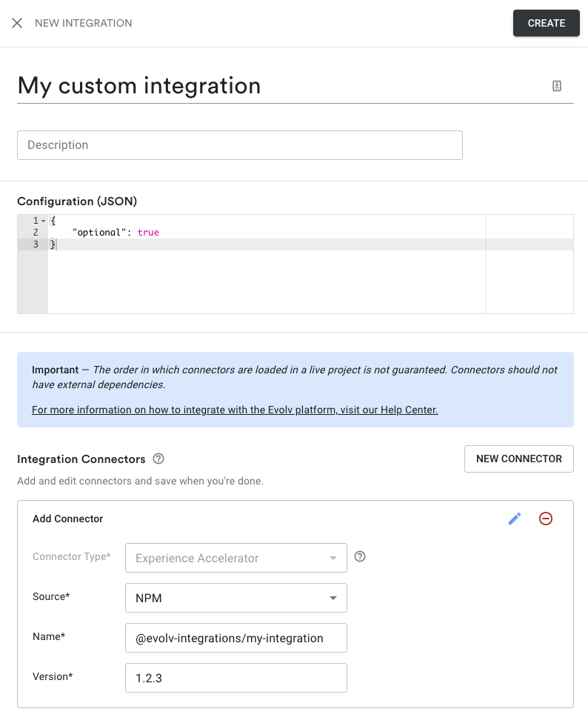This screenshot has height=723, width=588.
Task: Select the 'true' value in the JSON
Action: coord(148,233)
